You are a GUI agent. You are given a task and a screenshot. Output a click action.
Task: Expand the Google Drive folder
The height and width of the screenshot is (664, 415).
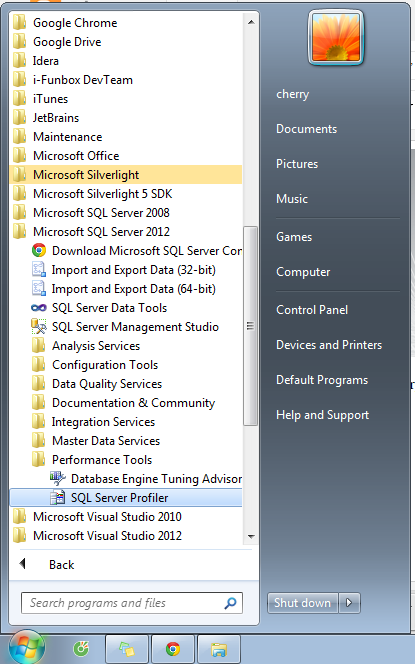(126, 42)
